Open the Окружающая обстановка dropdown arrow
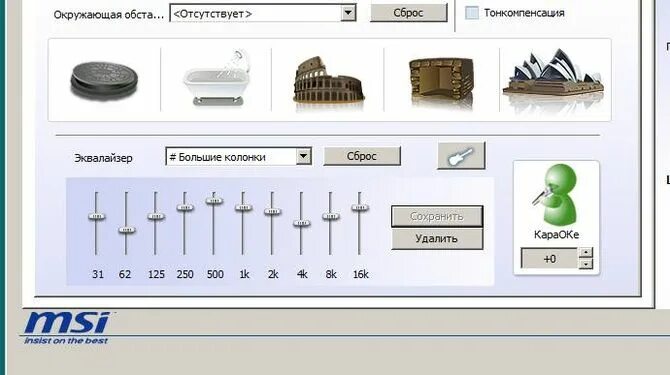This screenshot has height=375, width=670. (x=349, y=13)
